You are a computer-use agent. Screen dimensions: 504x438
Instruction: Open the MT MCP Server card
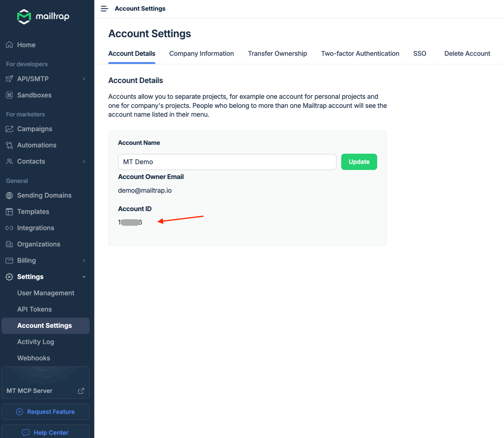coord(46,383)
